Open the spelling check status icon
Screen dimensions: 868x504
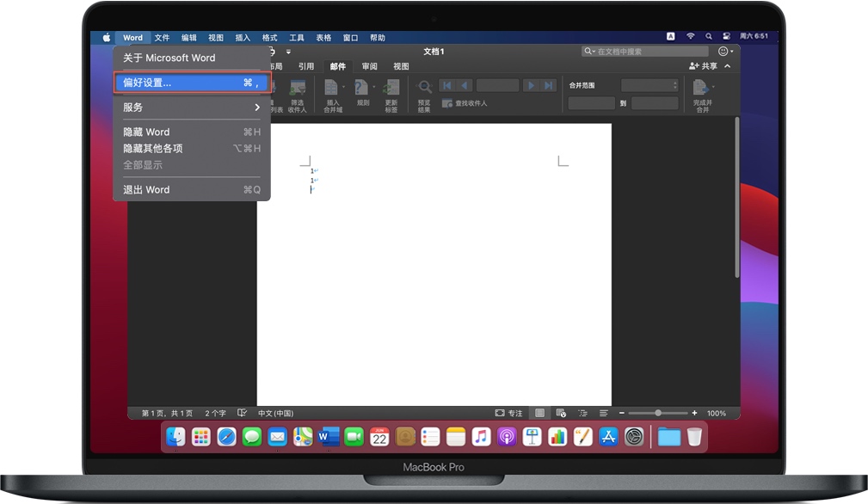[x=243, y=413]
